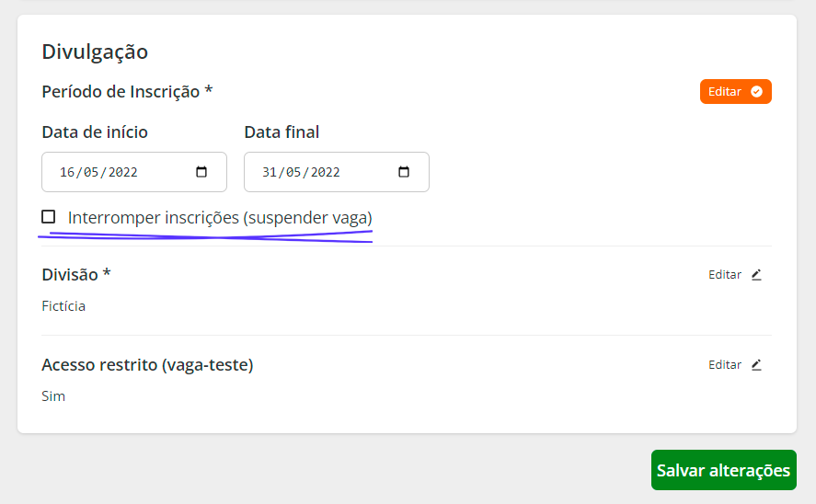This screenshot has width=816, height=504.
Task: Click the Data de início date field
Action: click(134, 172)
